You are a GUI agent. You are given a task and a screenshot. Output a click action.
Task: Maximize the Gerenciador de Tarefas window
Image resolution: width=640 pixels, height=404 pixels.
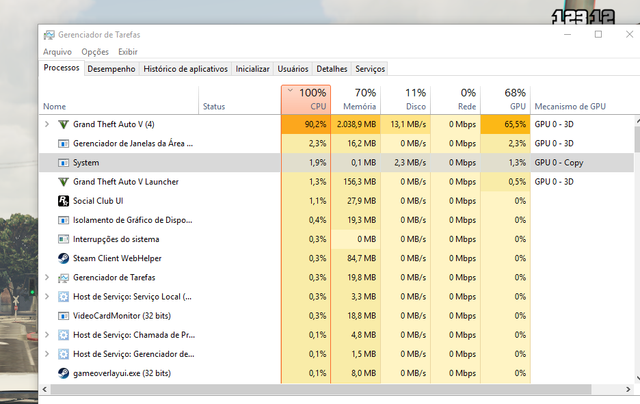598,34
